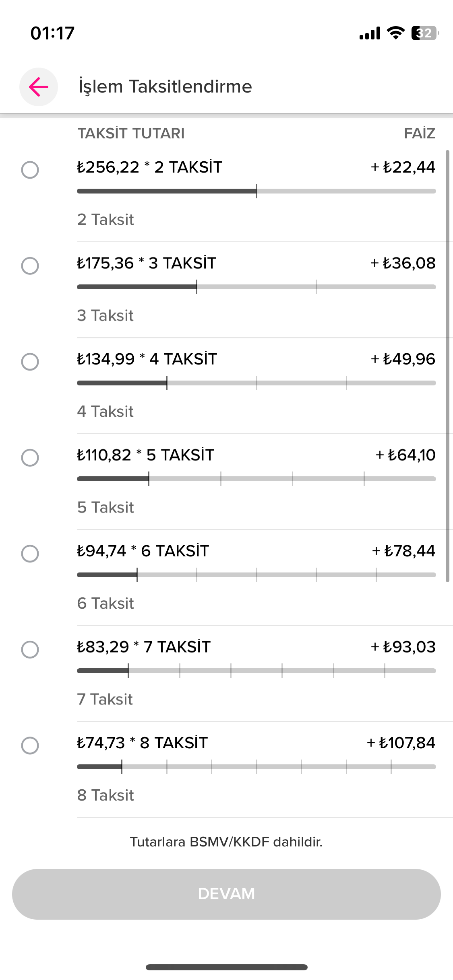Tap the İşlem Taksitlendirme page title
The width and height of the screenshot is (453, 980).
pyautogui.click(x=165, y=87)
